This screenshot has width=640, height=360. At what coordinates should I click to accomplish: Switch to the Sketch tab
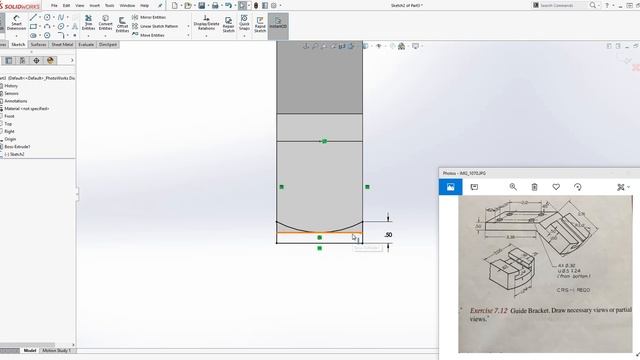(x=18, y=44)
